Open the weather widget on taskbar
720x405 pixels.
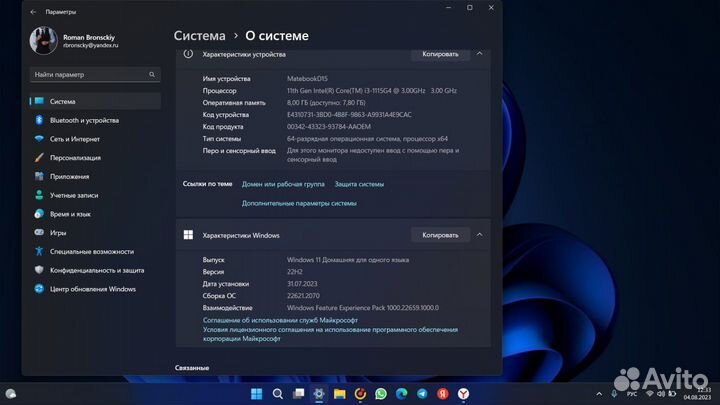11,394
